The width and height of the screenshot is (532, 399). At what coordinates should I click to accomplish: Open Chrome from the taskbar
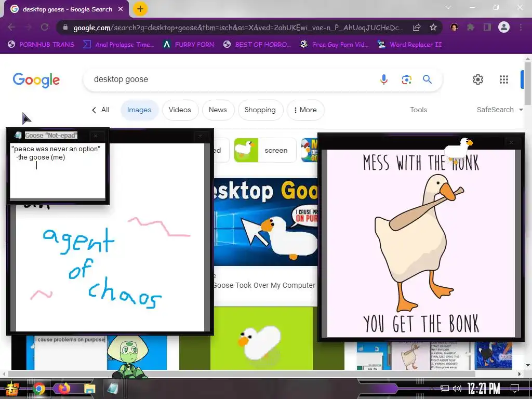39,389
